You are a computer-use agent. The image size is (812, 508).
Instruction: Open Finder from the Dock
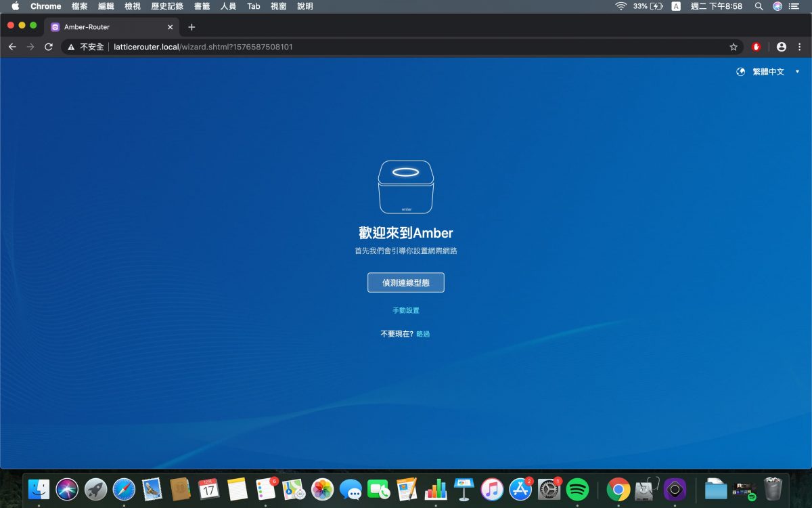pos(39,488)
